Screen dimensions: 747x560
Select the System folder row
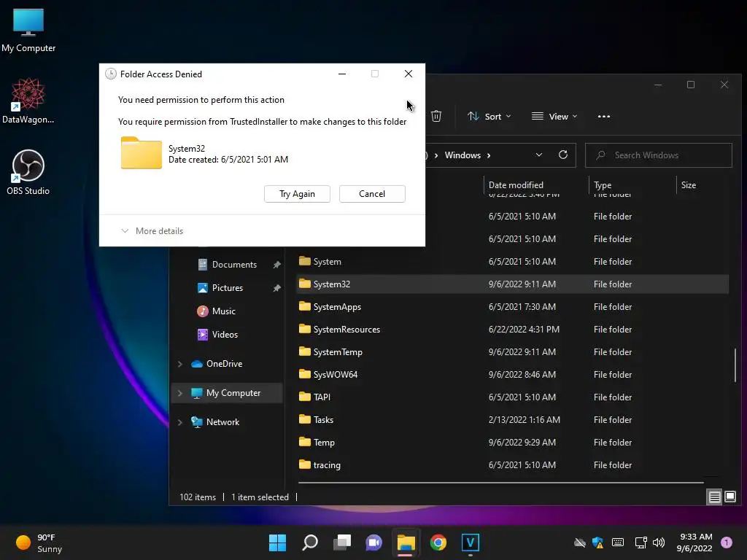512,262
